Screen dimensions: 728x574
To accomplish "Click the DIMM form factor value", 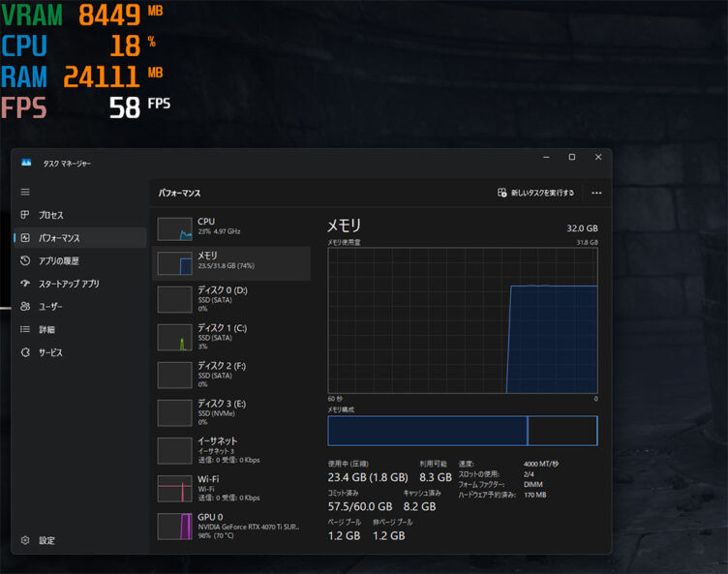I will pos(533,484).
